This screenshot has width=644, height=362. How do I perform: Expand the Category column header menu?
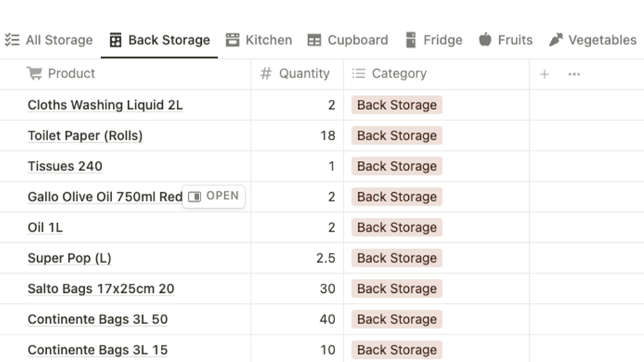[399, 74]
